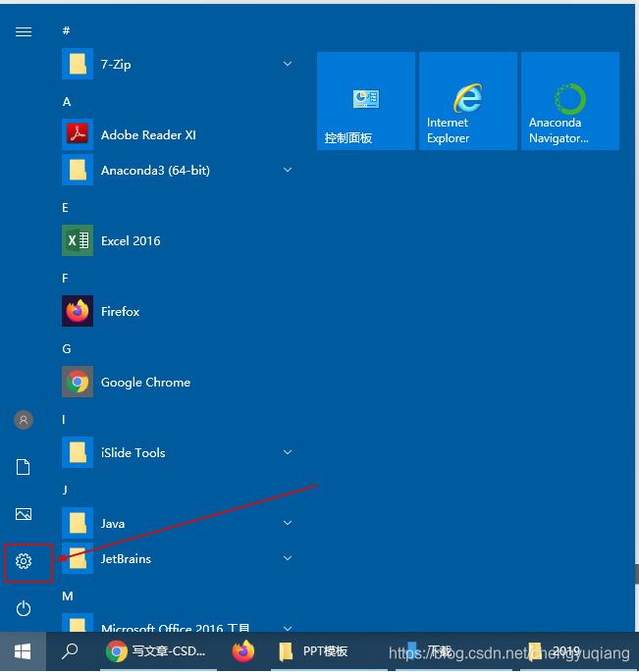The height and width of the screenshot is (672, 639).
Task: Launch Excel 2016
Action: [x=179, y=240]
